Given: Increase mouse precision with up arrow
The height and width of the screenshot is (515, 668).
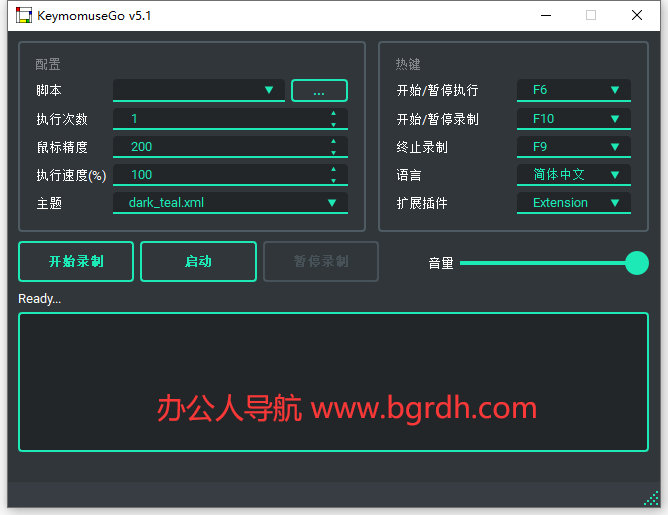Looking at the screenshot, I should 333,142.
